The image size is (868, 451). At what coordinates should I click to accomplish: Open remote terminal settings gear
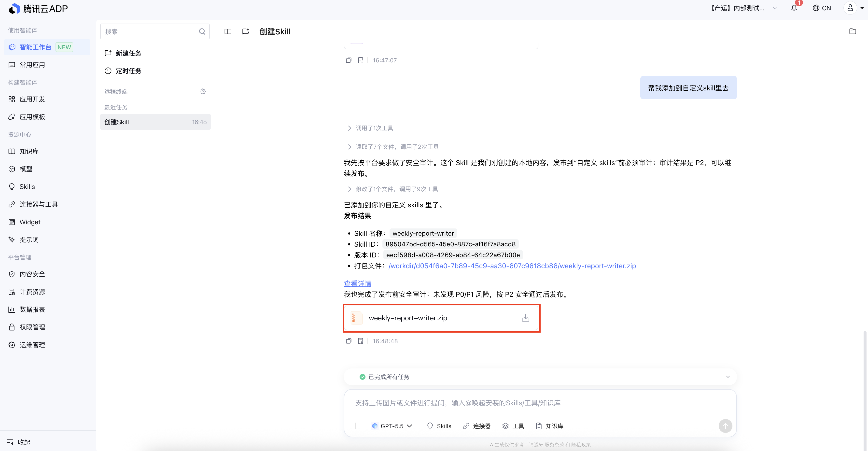(x=203, y=91)
